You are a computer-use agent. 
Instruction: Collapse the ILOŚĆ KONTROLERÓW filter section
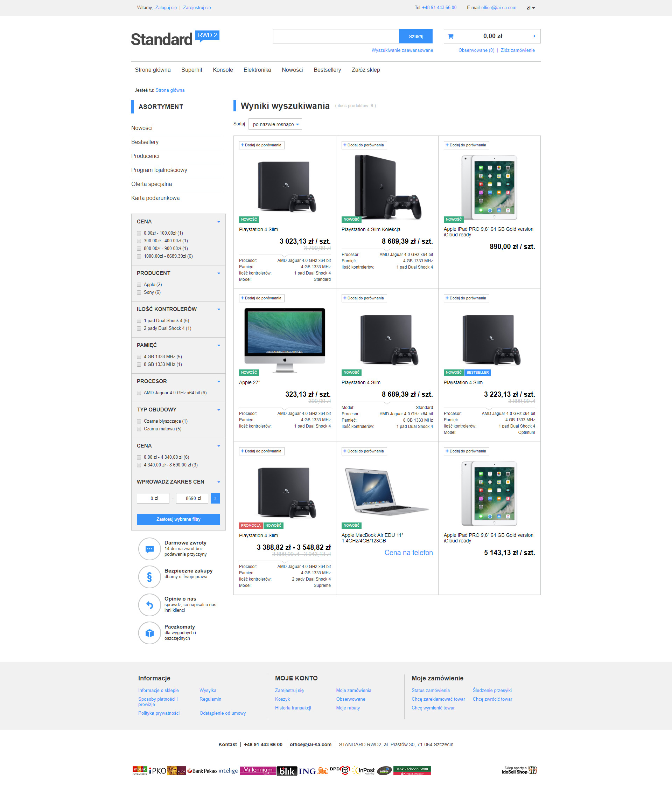219,310
